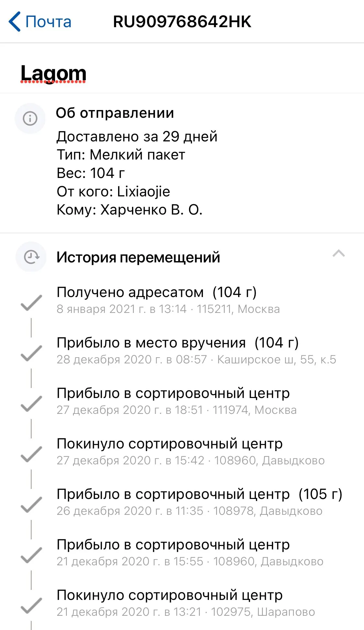Tap the blue back chevron icon
The width and height of the screenshot is (364, 630).
(x=15, y=22)
